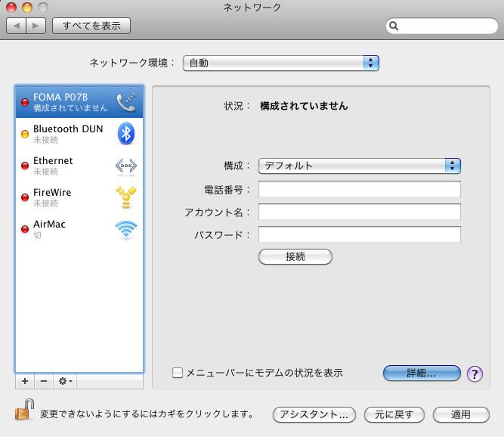Click the 電話番号 input field
The height and width of the screenshot is (437, 504).
click(359, 189)
